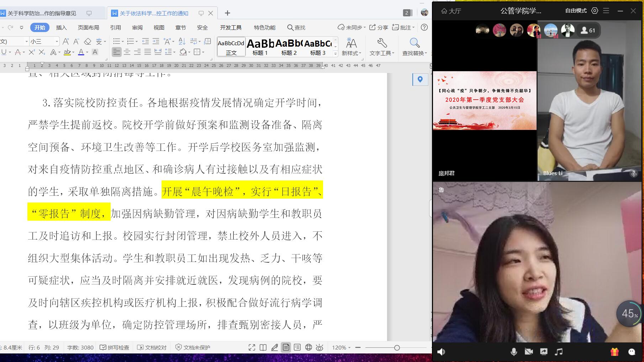Click the gift icon in meeting window
This screenshot has width=644, height=362.
(614, 352)
